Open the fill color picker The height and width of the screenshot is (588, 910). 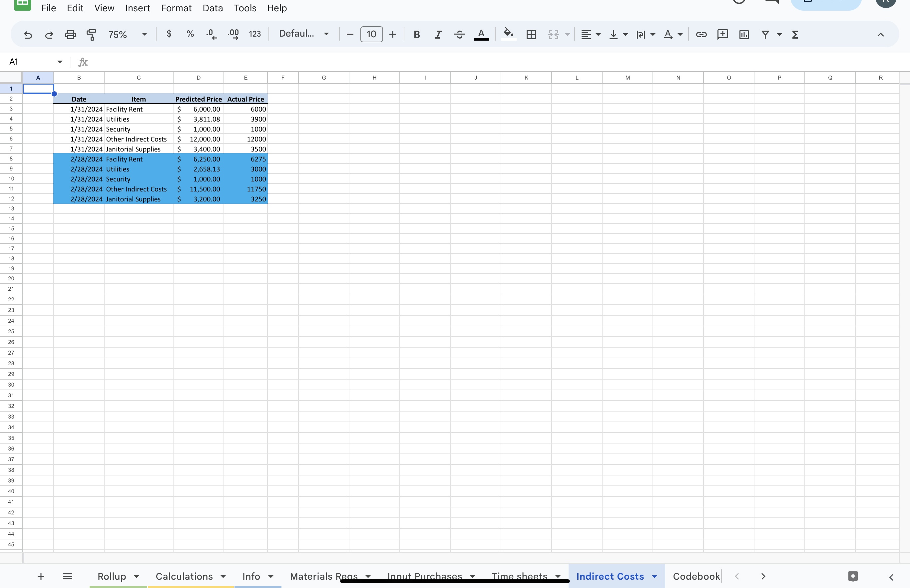[508, 34]
